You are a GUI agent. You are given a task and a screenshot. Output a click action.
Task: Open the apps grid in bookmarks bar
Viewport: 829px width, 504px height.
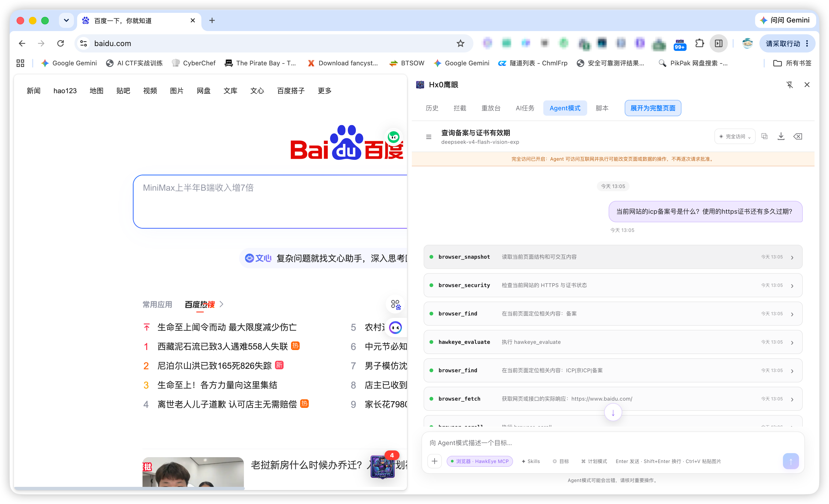[x=20, y=63]
